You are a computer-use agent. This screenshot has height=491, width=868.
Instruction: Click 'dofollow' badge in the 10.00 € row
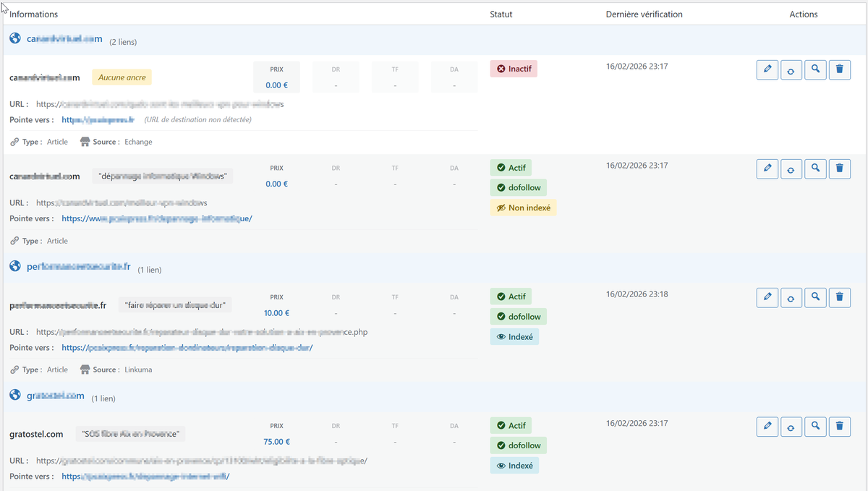click(519, 316)
